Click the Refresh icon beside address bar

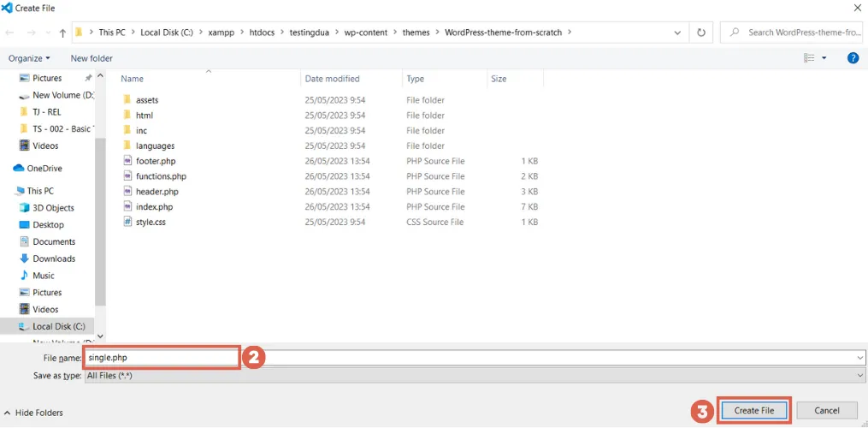click(x=701, y=33)
